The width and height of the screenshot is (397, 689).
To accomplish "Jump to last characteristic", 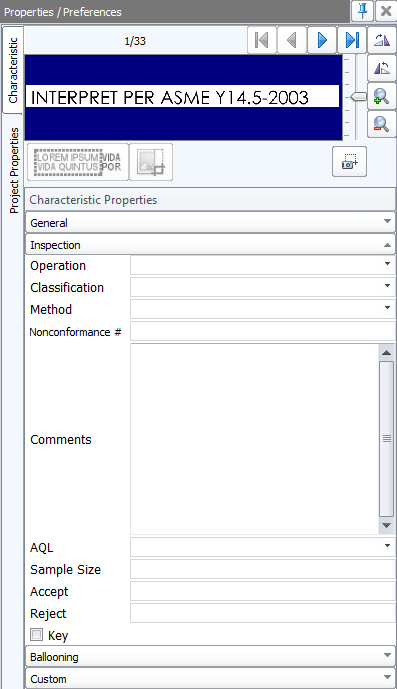I will pos(352,40).
